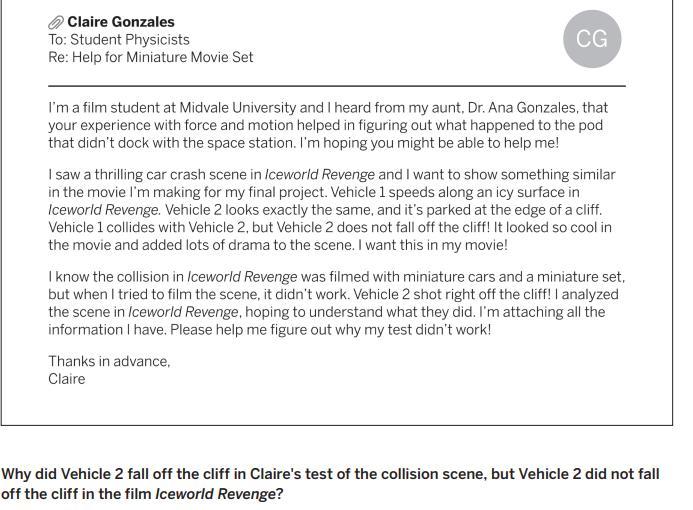
Task: Click 'Thanks in advance,' closing line
Action: [x=109, y=362]
